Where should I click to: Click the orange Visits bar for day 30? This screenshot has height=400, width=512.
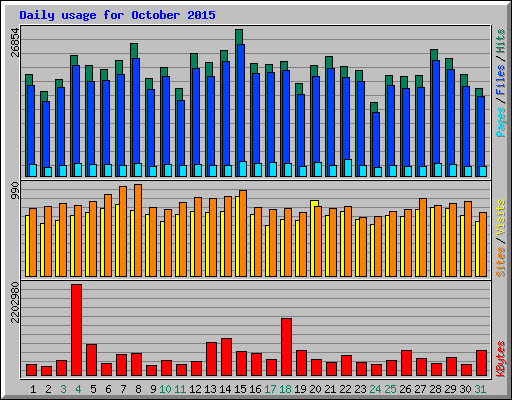coord(468,239)
